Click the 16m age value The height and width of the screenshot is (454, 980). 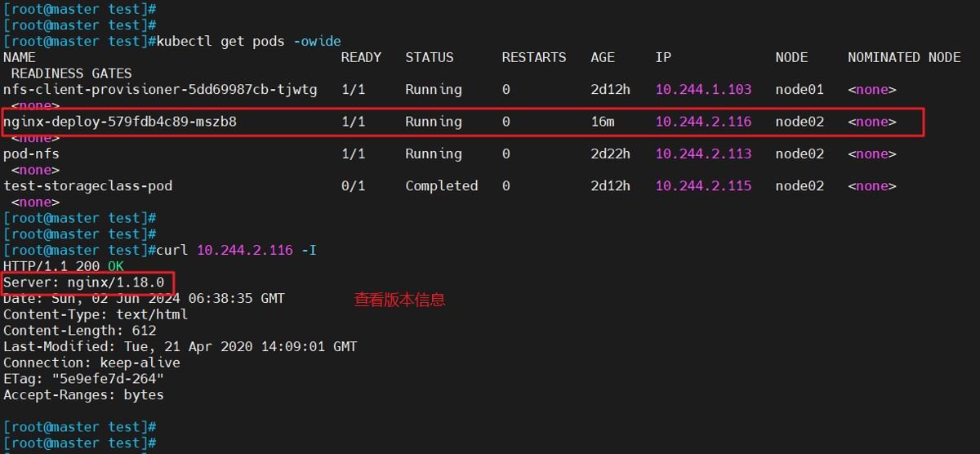[603, 122]
